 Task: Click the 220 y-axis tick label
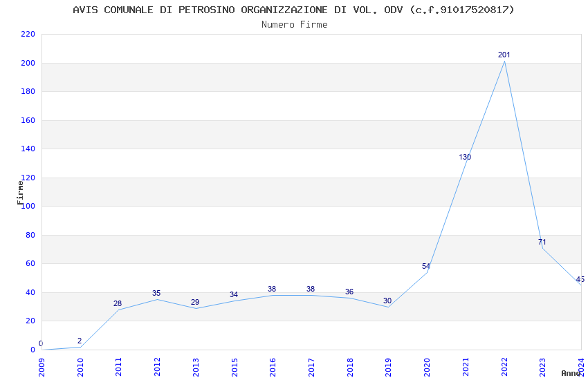click(x=28, y=34)
